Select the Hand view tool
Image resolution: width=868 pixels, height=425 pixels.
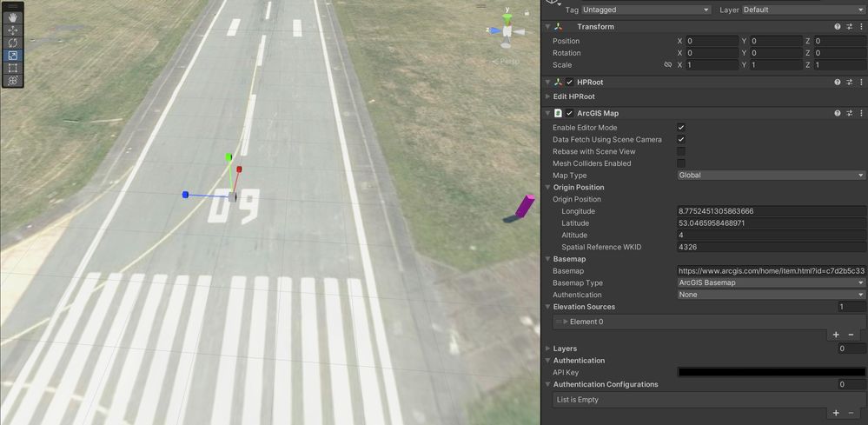pos(13,17)
